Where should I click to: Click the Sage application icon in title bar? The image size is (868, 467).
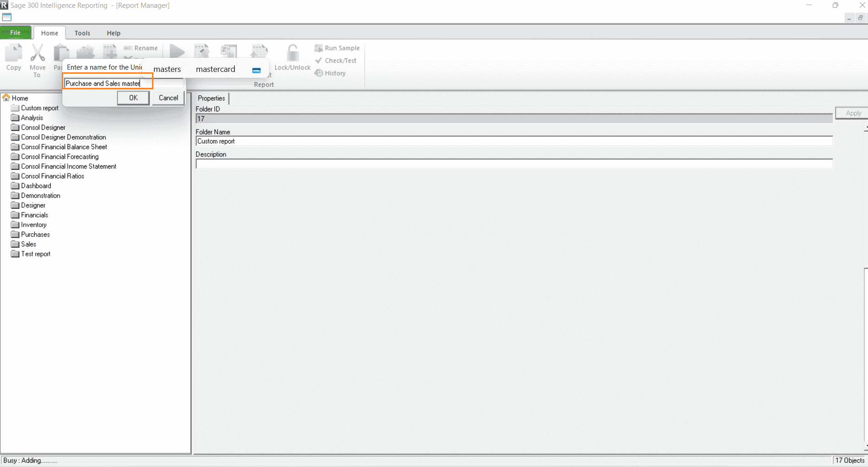[5, 5]
